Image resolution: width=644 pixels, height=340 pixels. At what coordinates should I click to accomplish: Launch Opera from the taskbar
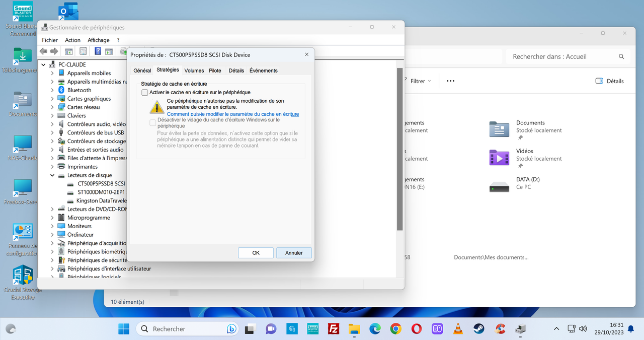tap(417, 329)
